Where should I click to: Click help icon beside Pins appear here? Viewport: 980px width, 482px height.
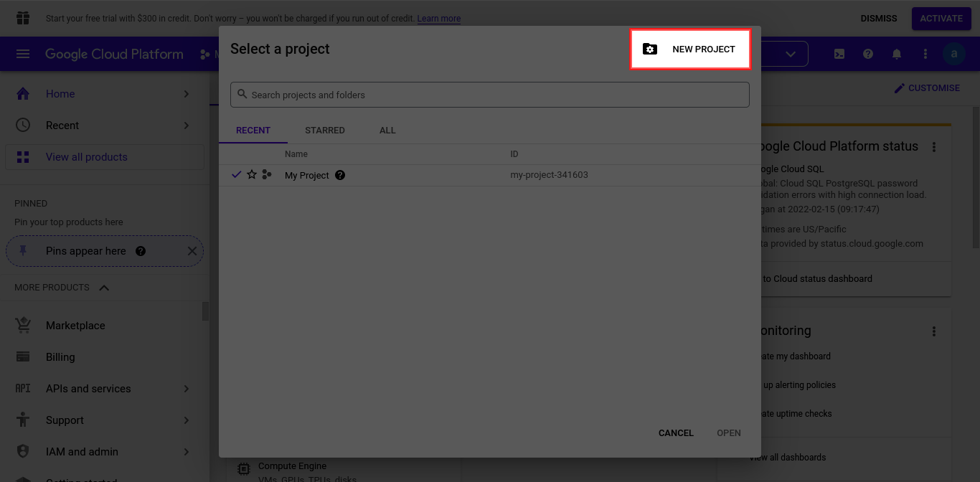(141, 251)
